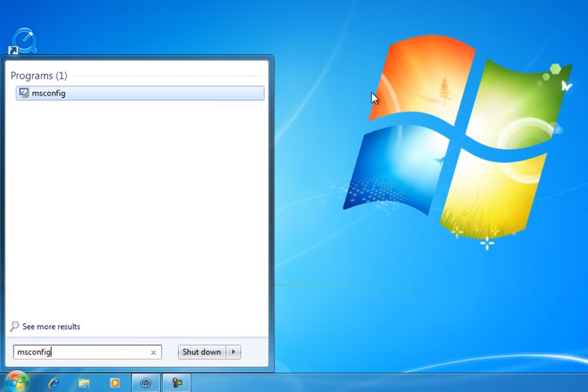Switch to iTunes on the taskbar
This screenshot has height=392, width=588.
click(x=146, y=383)
